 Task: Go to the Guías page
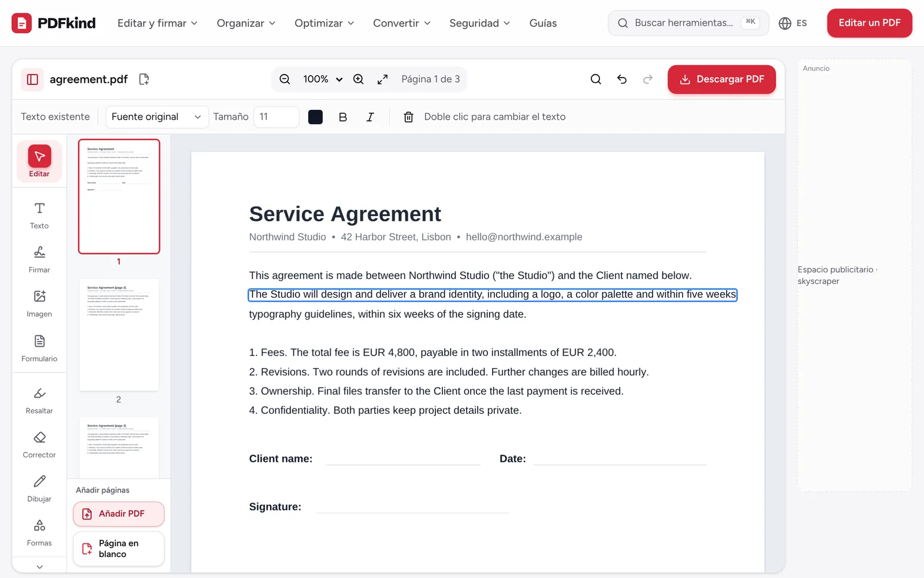[x=543, y=23]
